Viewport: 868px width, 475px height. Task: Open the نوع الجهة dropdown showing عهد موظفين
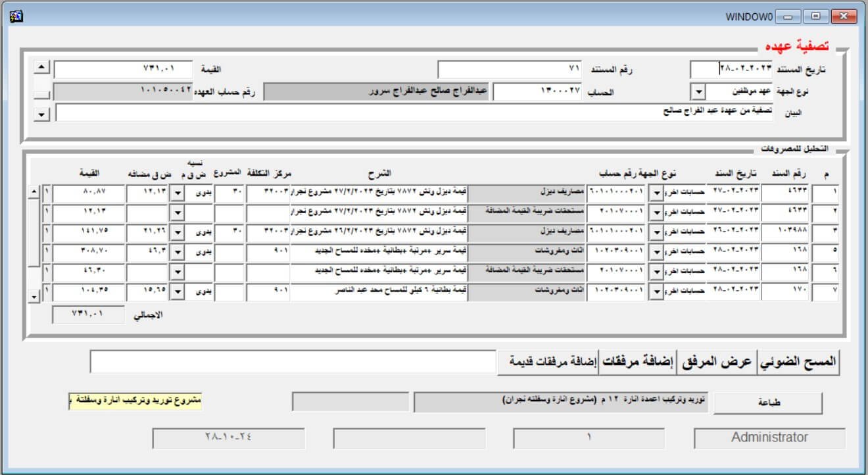[x=698, y=91]
